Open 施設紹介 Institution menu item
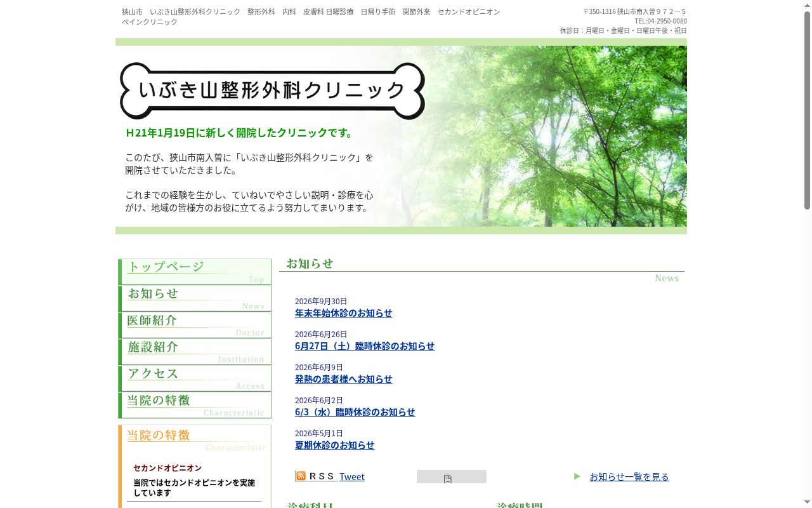The width and height of the screenshot is (812, 508). pos(195,352)
